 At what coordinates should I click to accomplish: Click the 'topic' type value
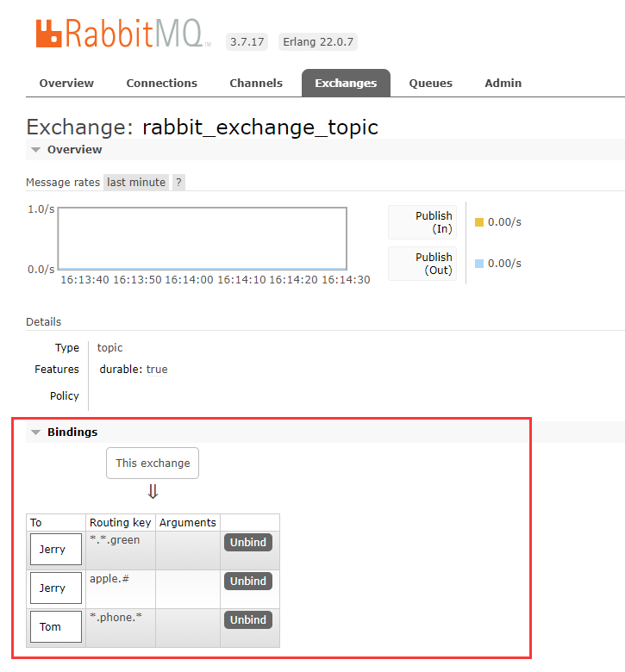pos(109,347)
